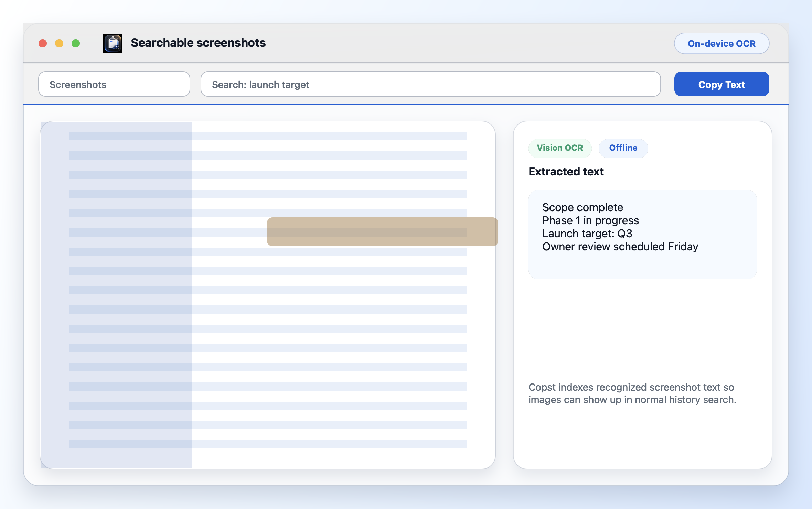Image resolution: width=812 pixels, height=509 pixels.
Task: Click the yellow minimize window button
Action: [59, 43]
